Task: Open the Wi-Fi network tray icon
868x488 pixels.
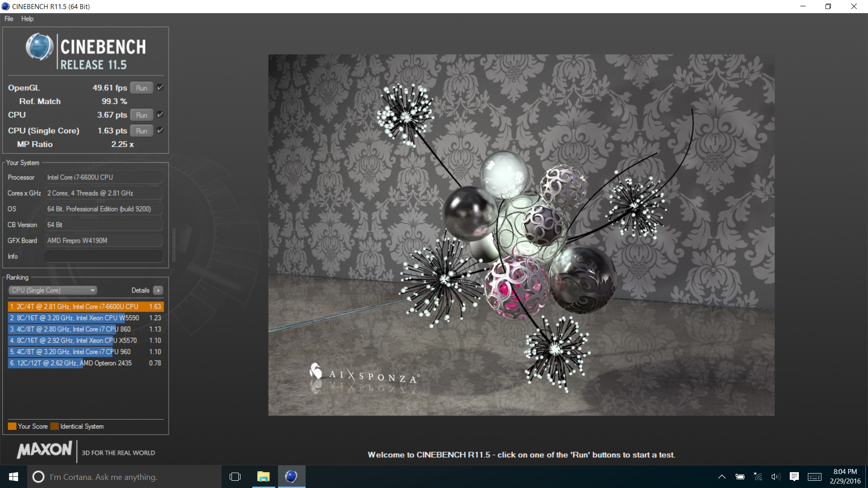Action: tap(758, 477)
